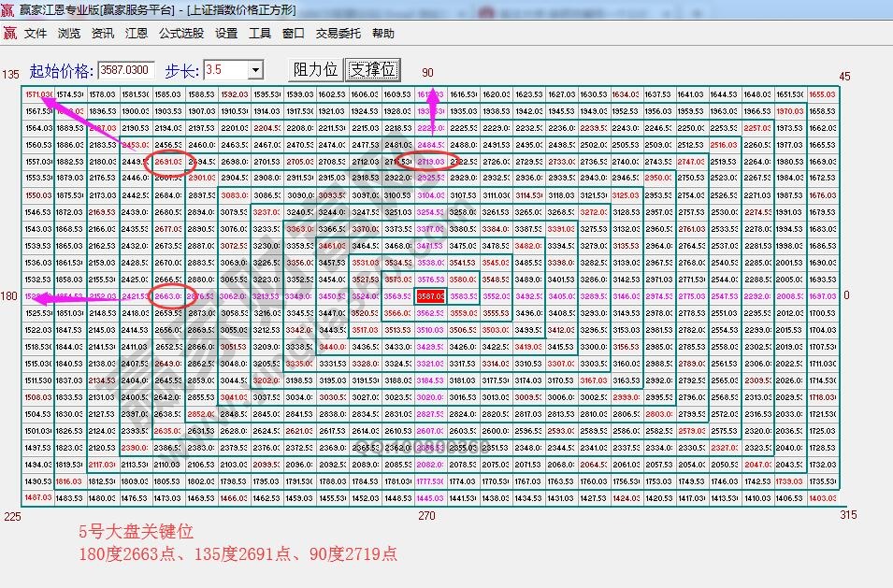This screenshot has width=893, height=588.
Task: Open the 浏览 menu
Action: [68, 33]
